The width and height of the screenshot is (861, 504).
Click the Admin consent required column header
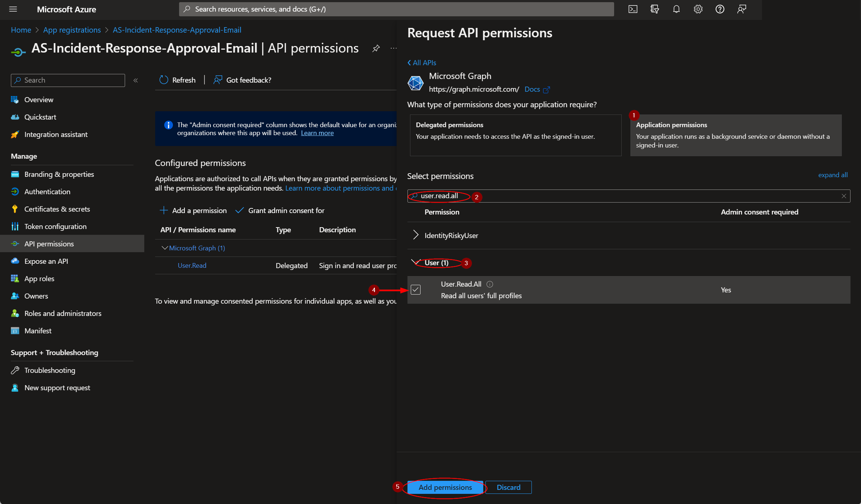(x=759, y=212)
